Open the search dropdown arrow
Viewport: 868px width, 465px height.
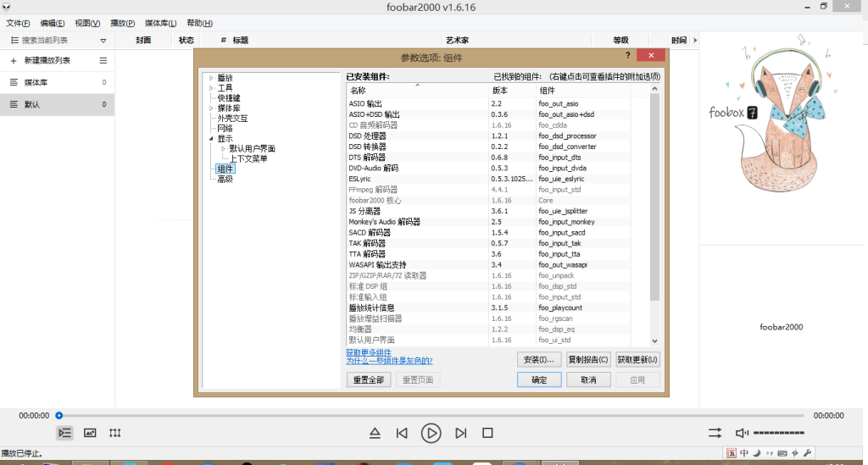103,41
